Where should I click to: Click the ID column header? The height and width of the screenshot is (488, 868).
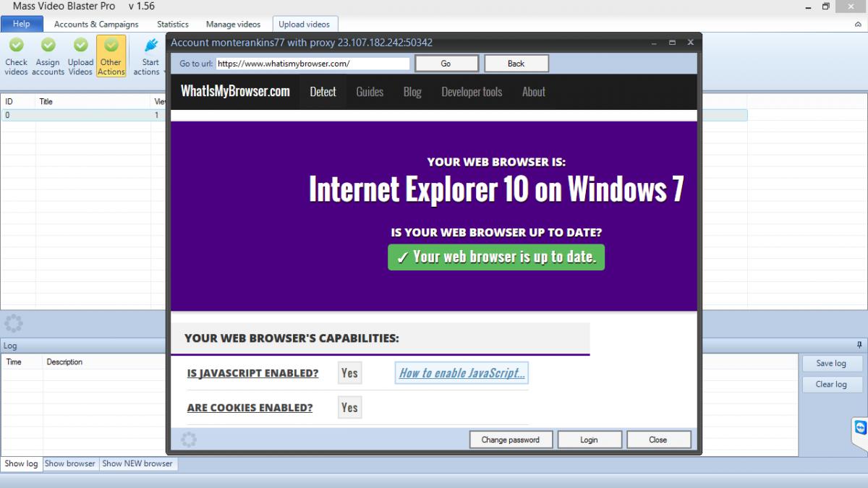[x=17, y=102]
